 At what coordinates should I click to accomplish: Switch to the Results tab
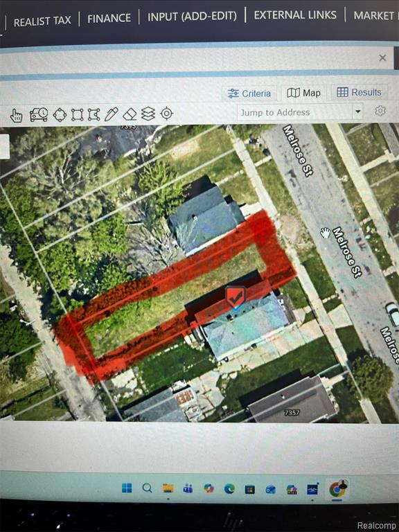click(359, 92)
